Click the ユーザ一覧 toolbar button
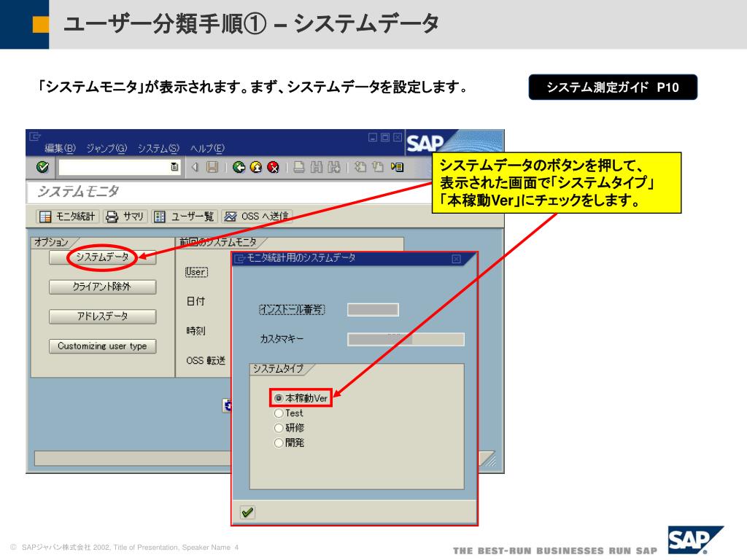The height and width of the screenshot is (560, 747). pyautogui.click(x=185, y=217)
